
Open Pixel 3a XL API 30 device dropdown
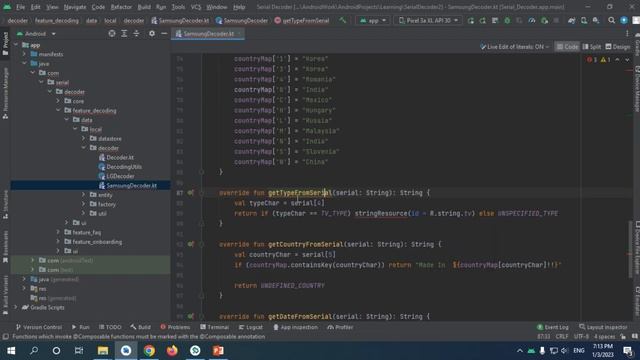tap(428, 20)
